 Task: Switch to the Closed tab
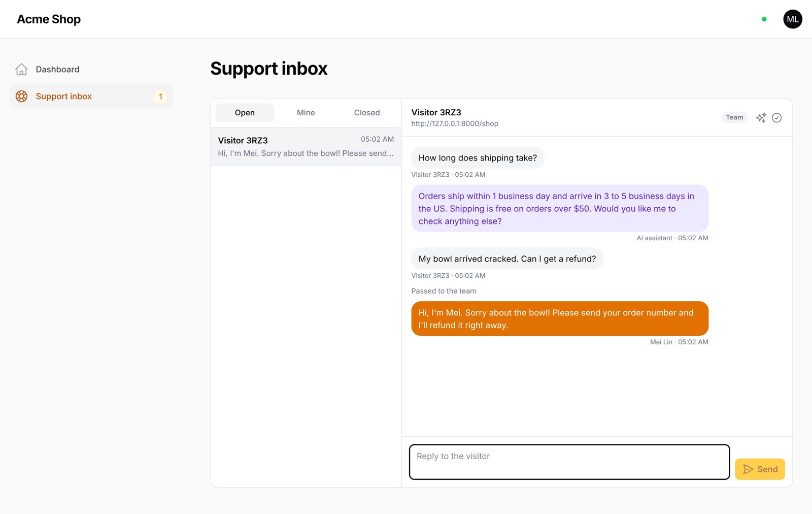pyautogui.click(x=366, y=113)
